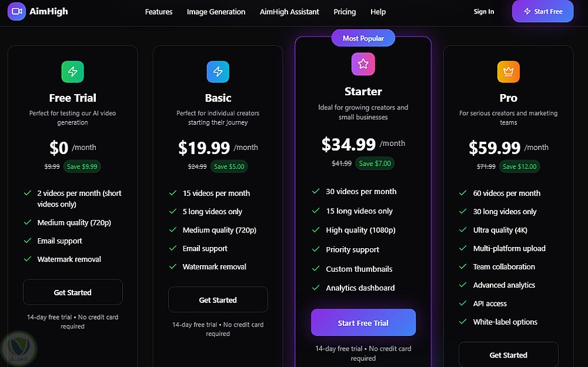The width and height of the screenshot is (588, 367).
Task: Click the green lightning Free Trial icon
Action: 73,72
